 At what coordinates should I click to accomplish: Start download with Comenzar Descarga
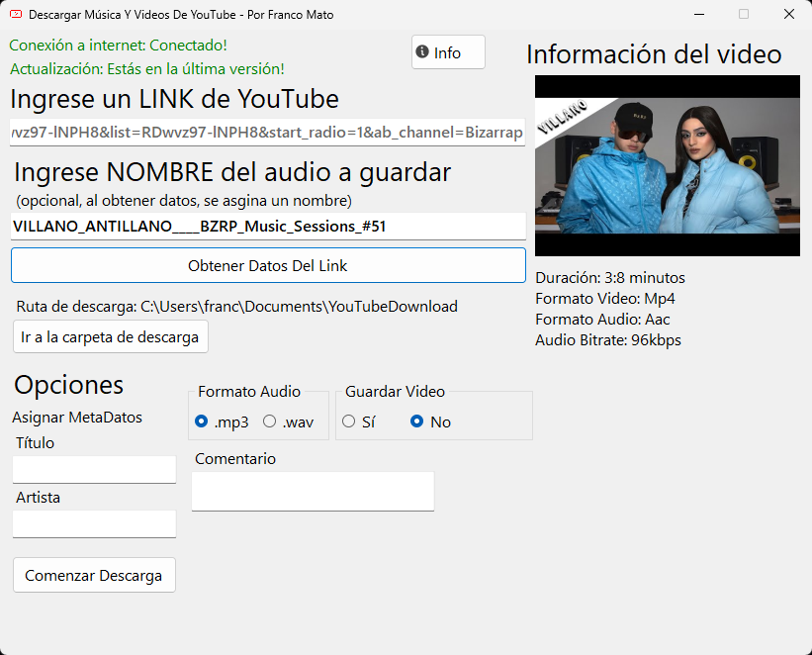(x=94, y=575)
